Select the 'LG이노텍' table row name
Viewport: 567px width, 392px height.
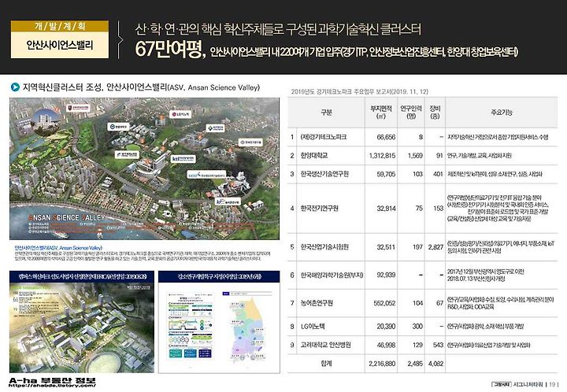313,326
